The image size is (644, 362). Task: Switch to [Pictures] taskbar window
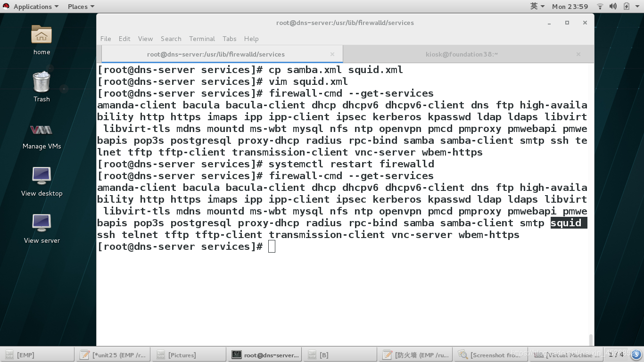click(190, 355)
